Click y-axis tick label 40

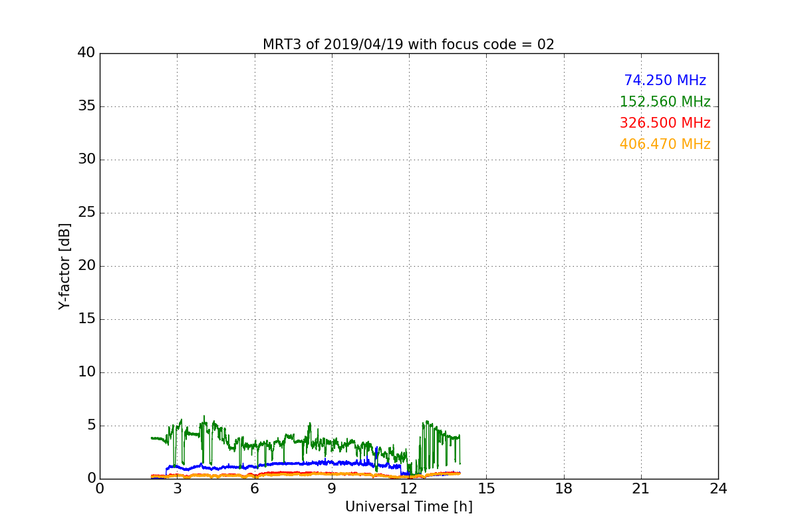click(86, 53)
